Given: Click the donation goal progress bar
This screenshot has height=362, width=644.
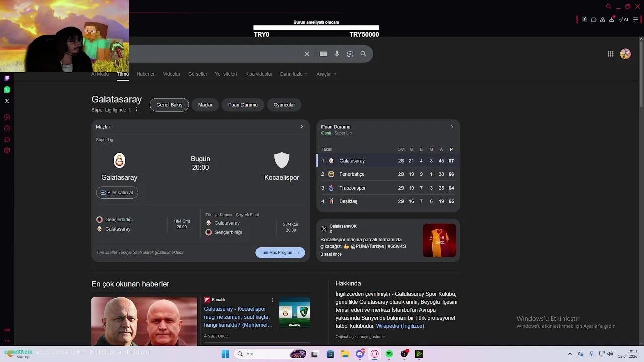Looking at the screenshot, I should tap(316, 28).
